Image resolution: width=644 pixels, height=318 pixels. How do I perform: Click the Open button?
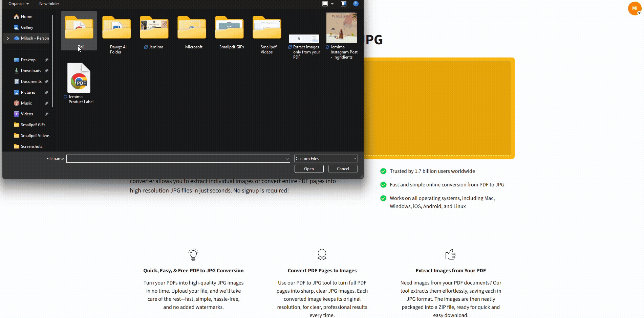(x=309, y=169)
